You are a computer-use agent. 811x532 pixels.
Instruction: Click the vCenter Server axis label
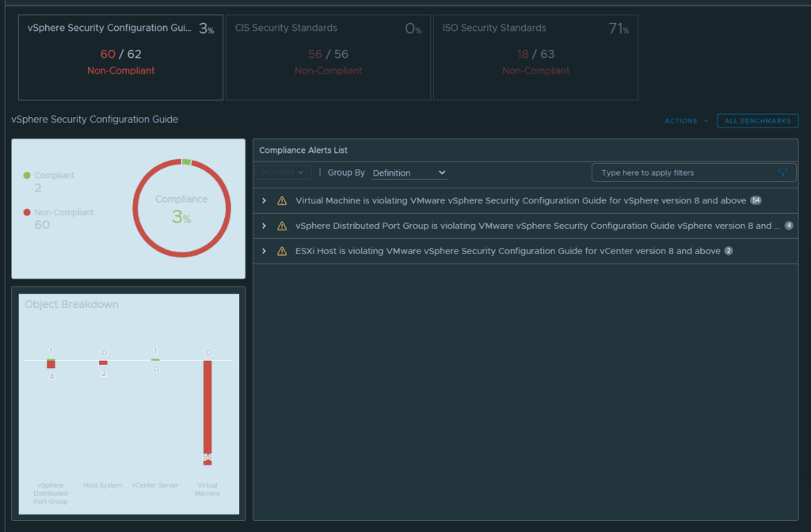(x=155, y=485)
